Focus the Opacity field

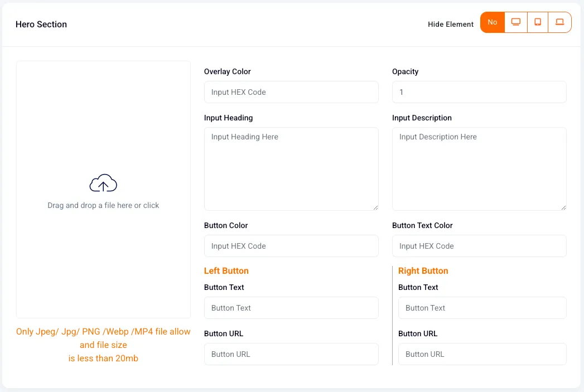tap(479, 92)
